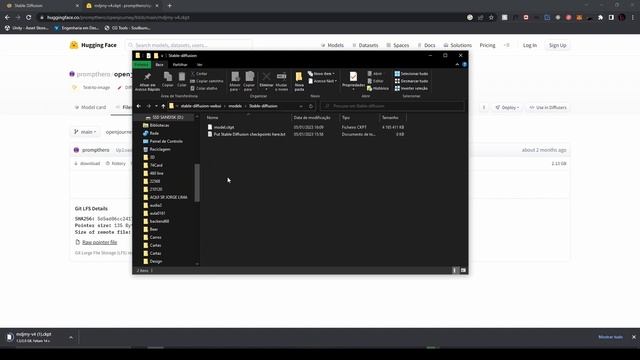Create a Nova pasta via ribbon icon
This screenshot has width=640, height=360.
(x=299, y=77)
